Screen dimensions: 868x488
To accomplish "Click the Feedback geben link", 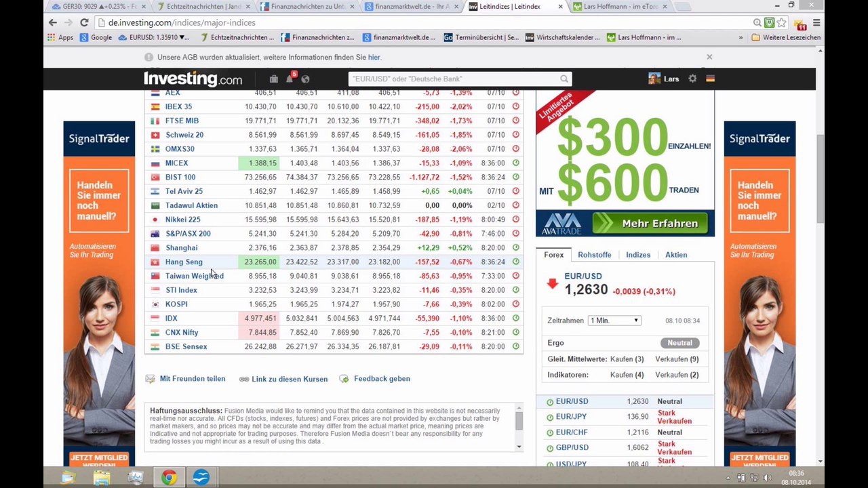I will (x=382, y=379).
